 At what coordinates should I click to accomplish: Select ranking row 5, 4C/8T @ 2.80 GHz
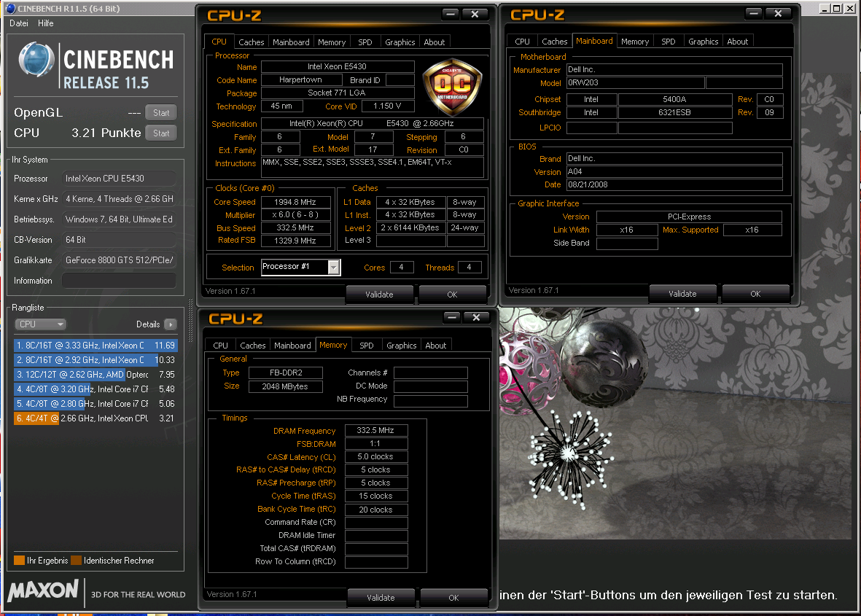[x=96, y=404]
